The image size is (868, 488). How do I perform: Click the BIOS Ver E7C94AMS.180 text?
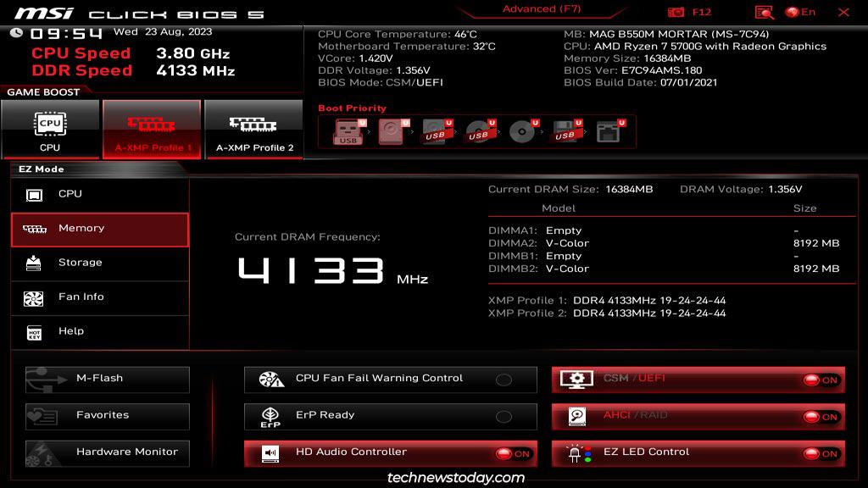click(x=632, y=70)
